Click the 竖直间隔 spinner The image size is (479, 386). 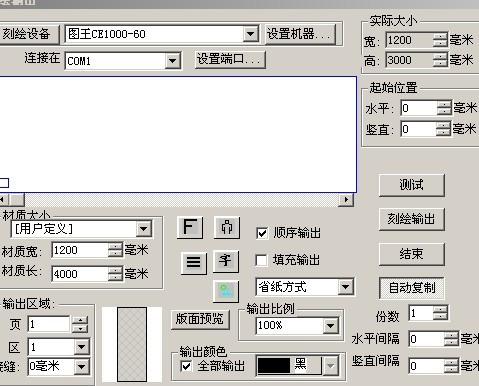[452, 366]
